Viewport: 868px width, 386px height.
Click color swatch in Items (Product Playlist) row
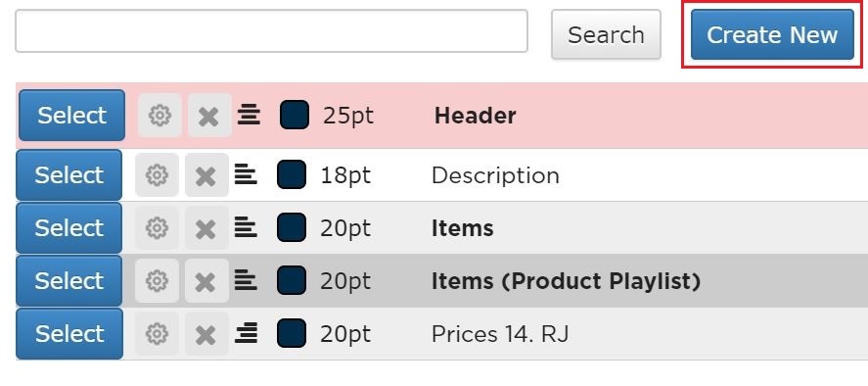click(x=292, y=280)
